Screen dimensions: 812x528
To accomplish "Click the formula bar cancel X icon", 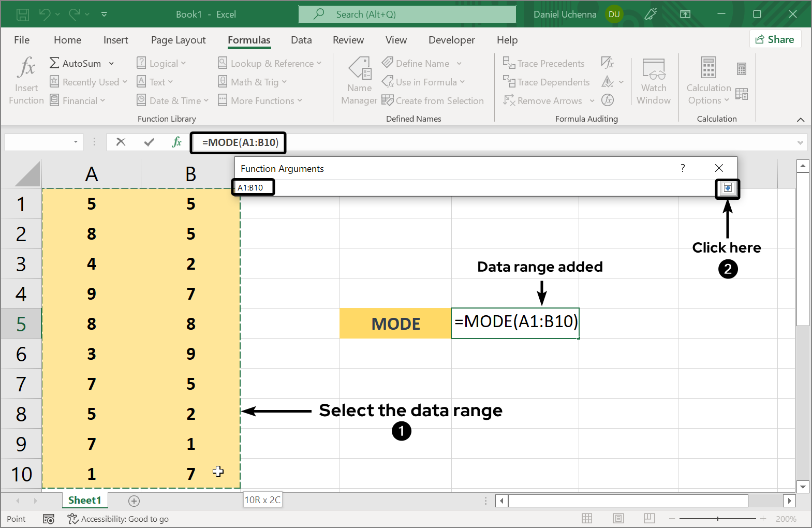I will pyautogui.click(x=121, y=142).
